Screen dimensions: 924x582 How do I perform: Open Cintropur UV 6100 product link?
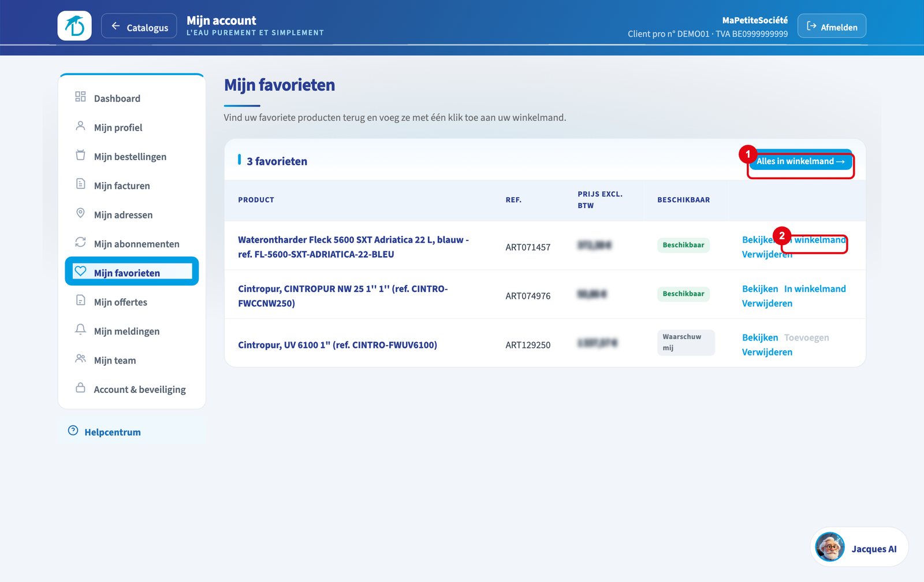(x=337, y=345)
